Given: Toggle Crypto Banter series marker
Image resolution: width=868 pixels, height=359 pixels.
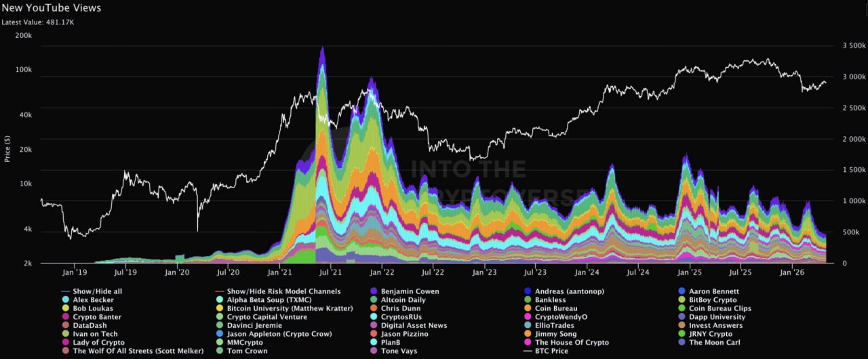Looking at the screenshot, I should 65,317.
